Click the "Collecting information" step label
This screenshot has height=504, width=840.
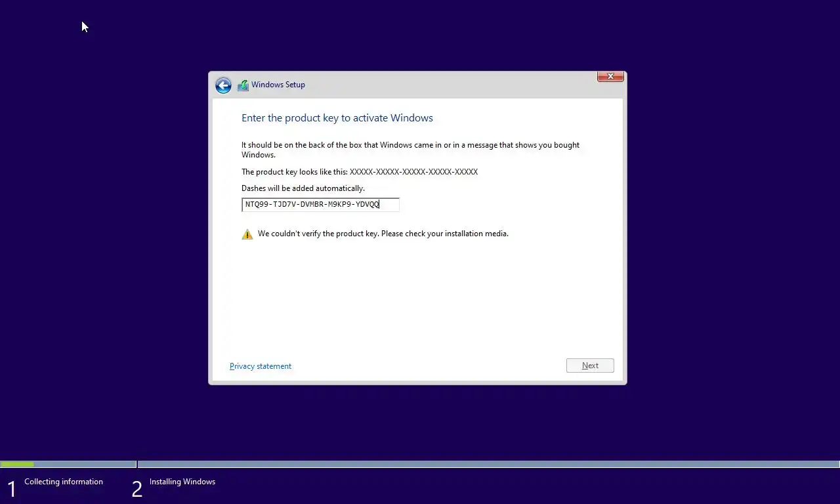click(64, 482)
